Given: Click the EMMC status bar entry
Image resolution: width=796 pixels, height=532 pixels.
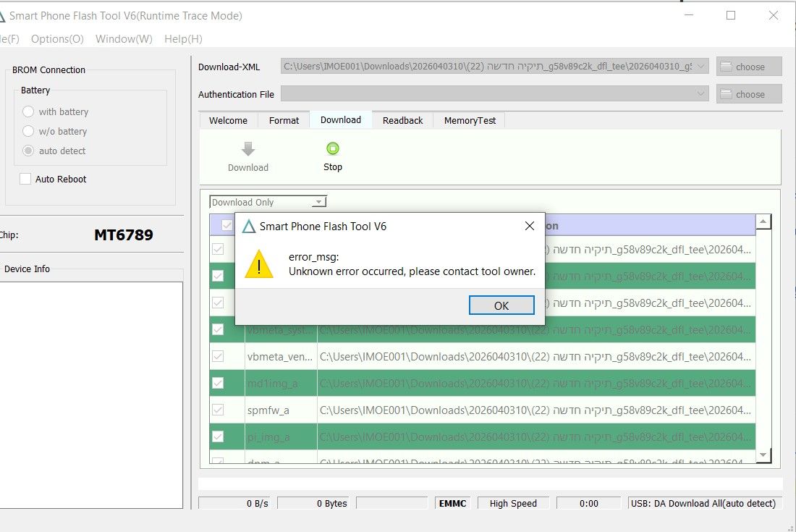Looking at the screenshot, I should pyautogui.click(x=452, y=504).
